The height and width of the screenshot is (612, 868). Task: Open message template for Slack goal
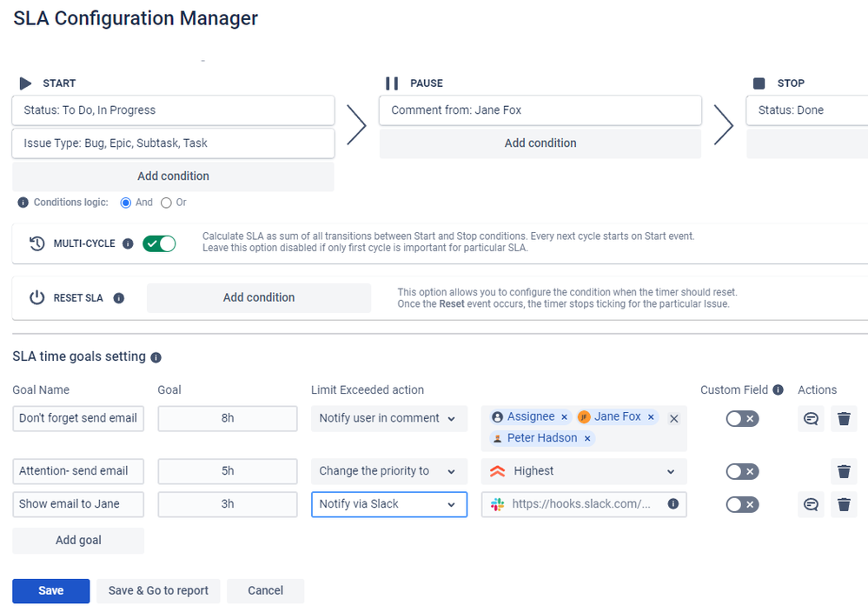[x=811, y=504]
